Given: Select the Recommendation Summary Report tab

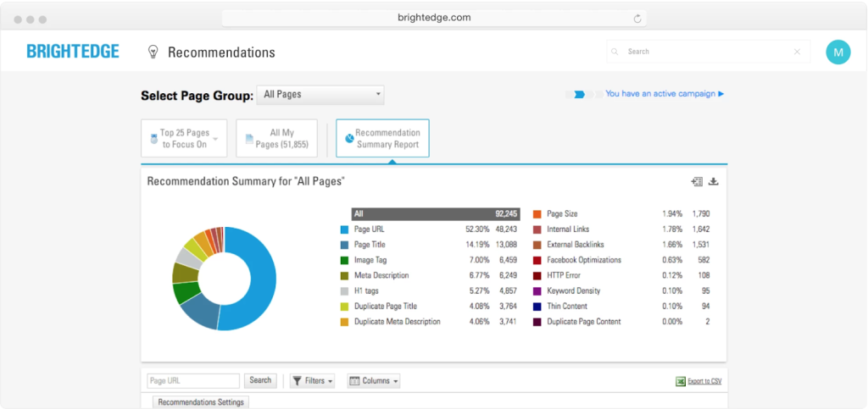Looking at the screenshot, I should [382, 138].
